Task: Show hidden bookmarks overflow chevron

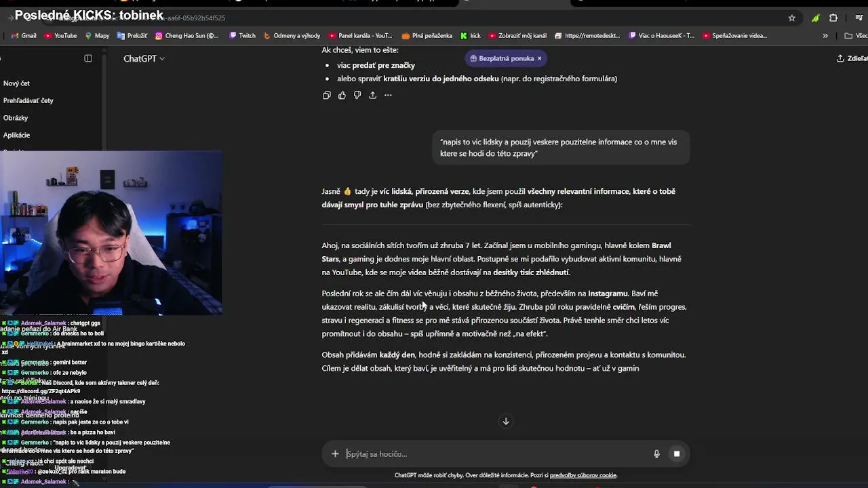Action: (x=825, y=36)
